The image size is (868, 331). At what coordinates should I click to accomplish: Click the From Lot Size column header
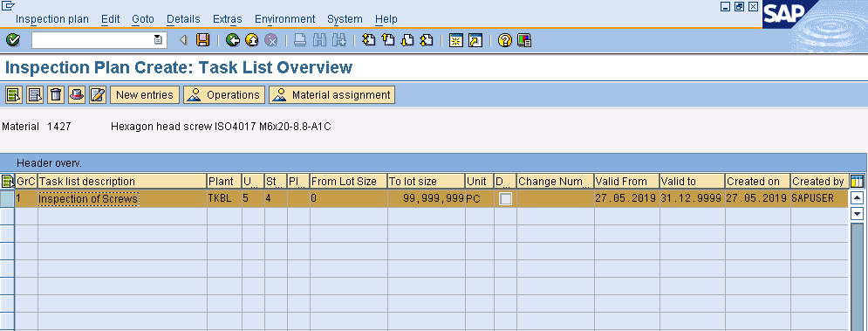pyautogui.click(x=348, y=182)
